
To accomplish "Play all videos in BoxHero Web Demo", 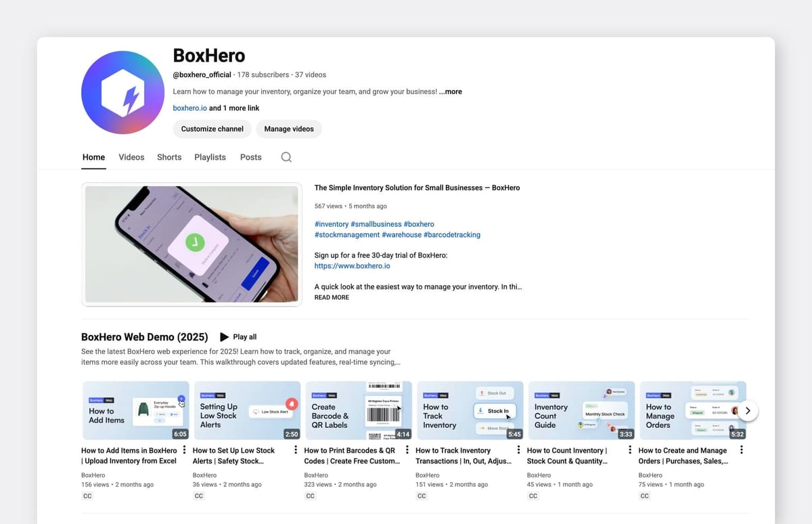I will pos(238,337).
